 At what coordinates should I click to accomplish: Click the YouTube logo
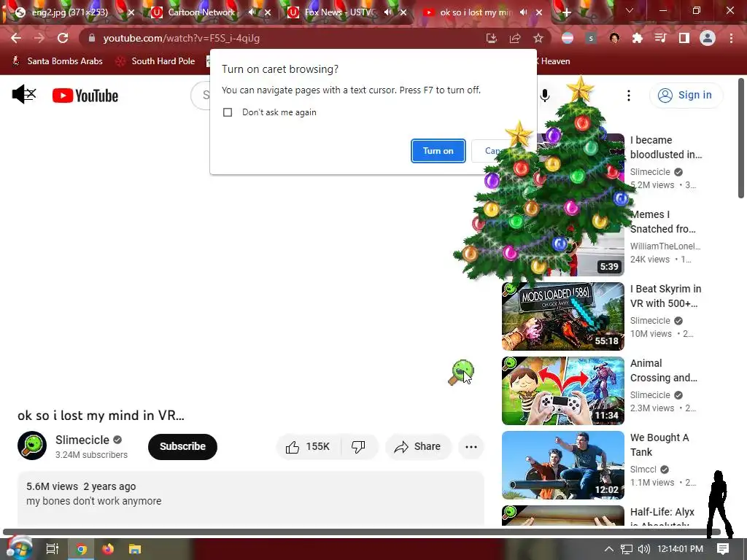(x=85, y=96)
